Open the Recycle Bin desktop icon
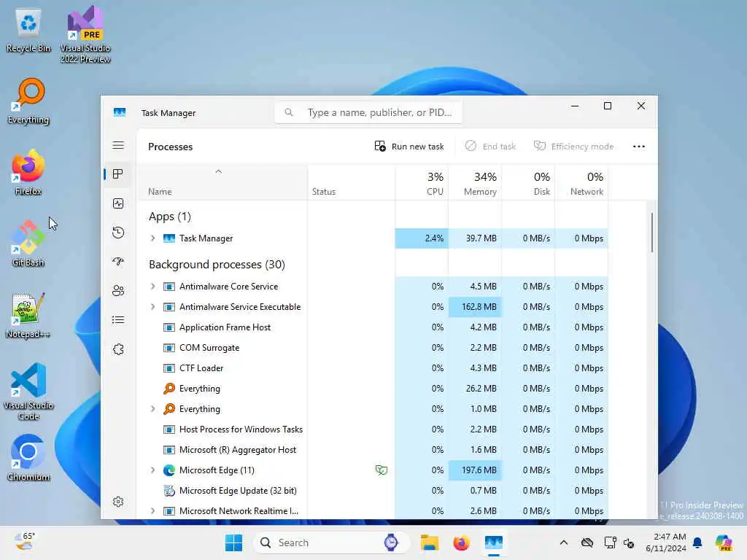Screen dimensions: 747x560 [x=28, y=31]
